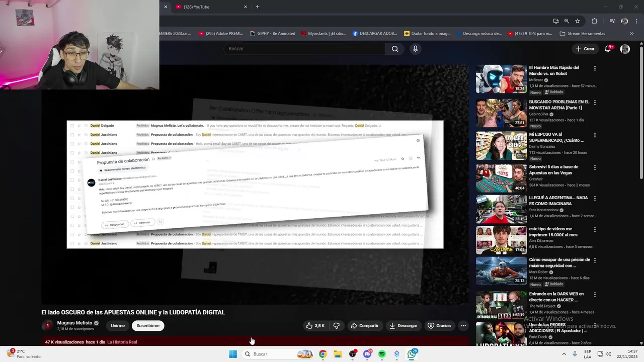Start voice search with the microphone icon
The height and width of the screenshot is (362, 644).
click(x=415, y=49)
